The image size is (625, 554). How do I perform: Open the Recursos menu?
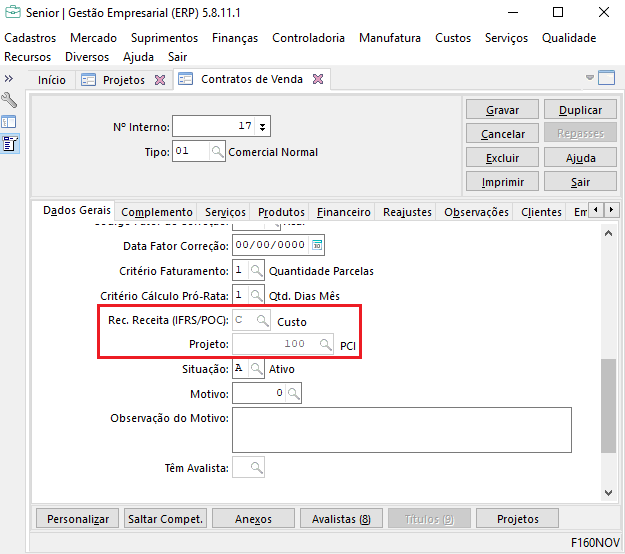coord(28,57)
